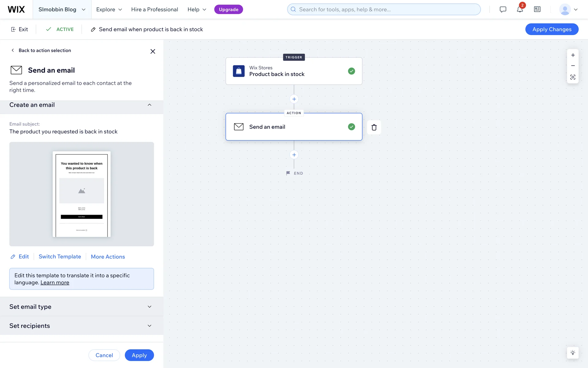Click the Switch Template link
Viewport: 588px width, 368px height.
(60, 257)
